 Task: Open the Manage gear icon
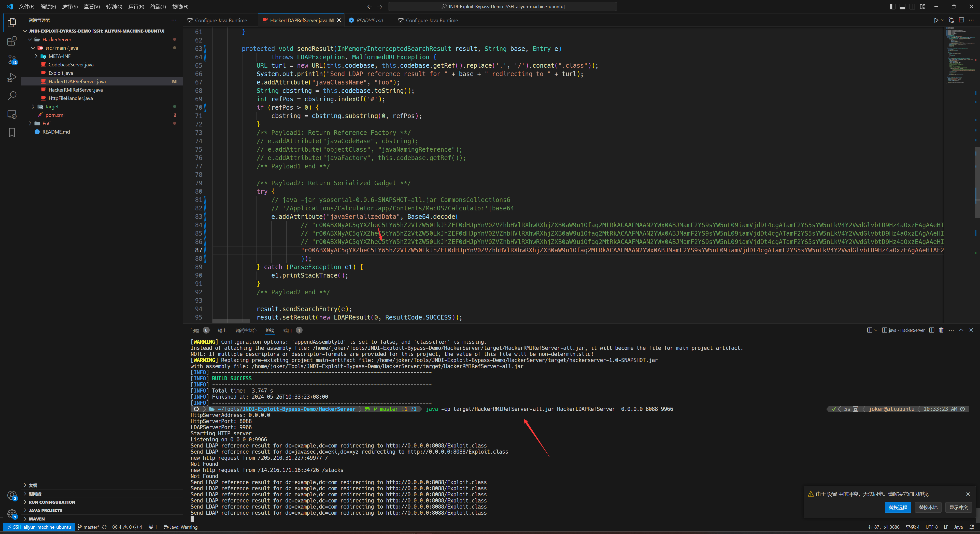tap(12, 513)
